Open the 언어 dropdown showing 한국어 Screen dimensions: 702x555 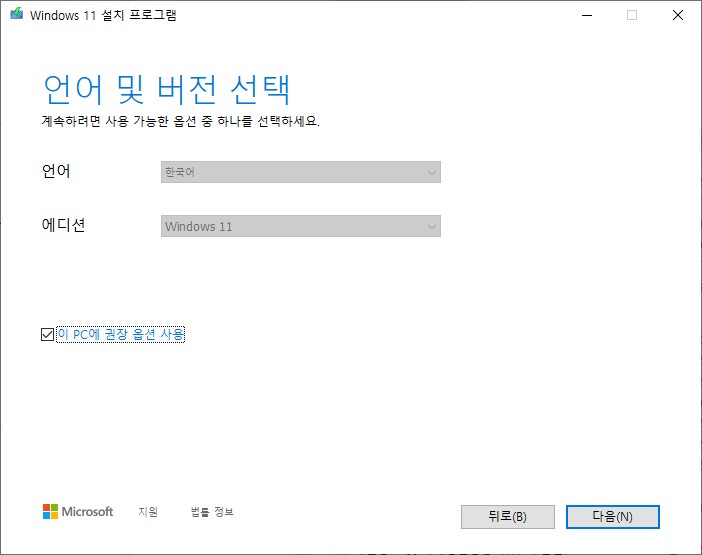tap(300, 172)
